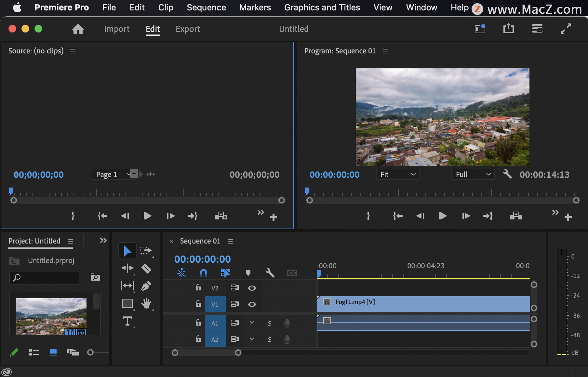This screenshot has width=588, height=377.
Task: Open the Fit zoom level dropdown
Action: (x=397, y=174)
